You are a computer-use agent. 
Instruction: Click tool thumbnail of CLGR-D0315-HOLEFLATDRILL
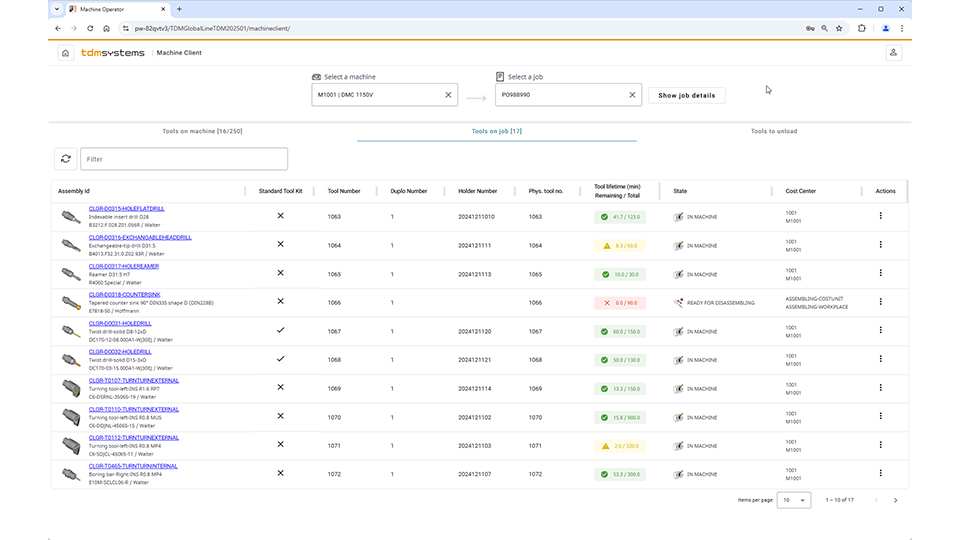point(71,217)
